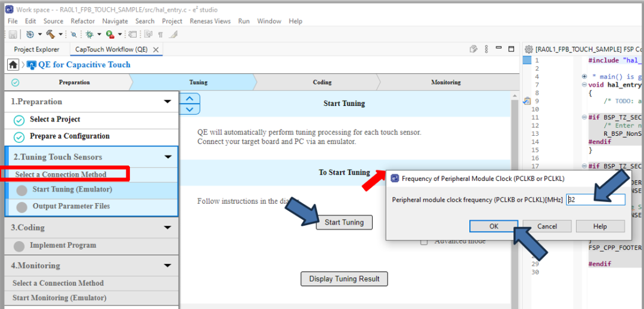Open the Project menu
Screen dimensions: 644x309
pyautogui.click(x=172, y=21)
